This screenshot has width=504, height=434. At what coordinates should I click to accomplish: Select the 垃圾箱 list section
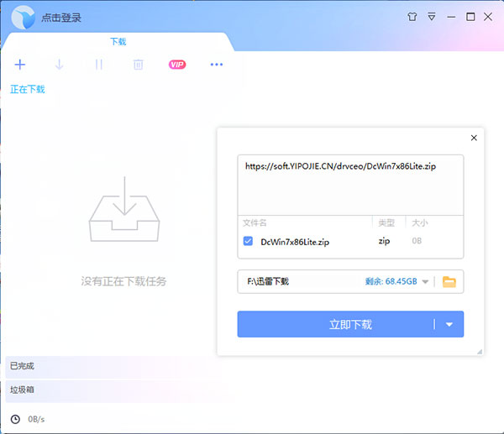click(111, 390)
